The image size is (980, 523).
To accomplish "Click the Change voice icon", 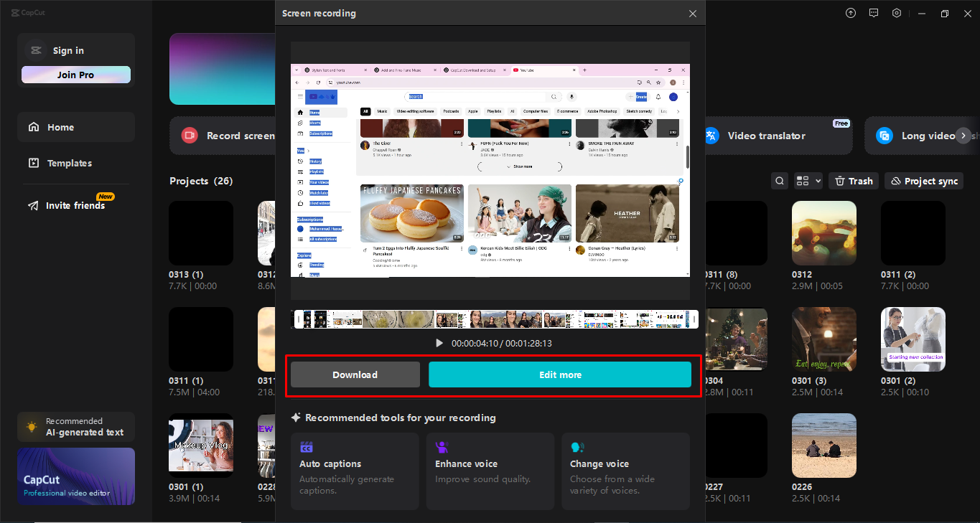I will [x=577, y=447].
